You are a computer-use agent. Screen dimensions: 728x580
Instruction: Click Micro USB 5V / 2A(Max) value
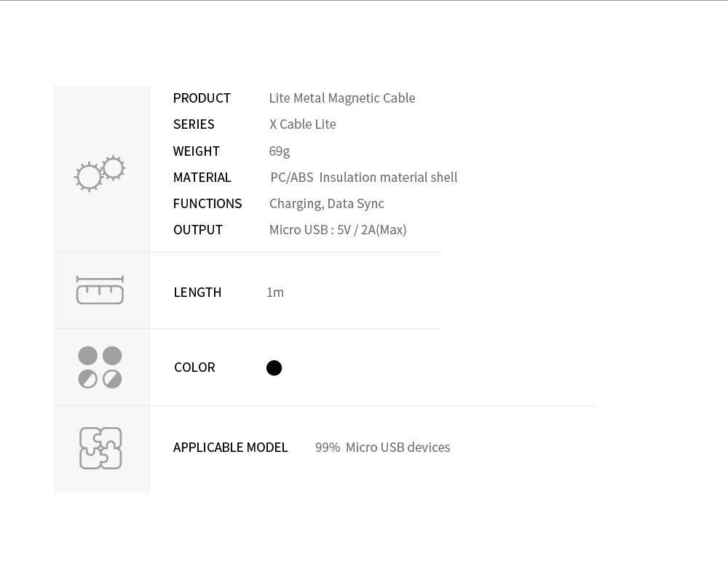click(x=338, y=230)
